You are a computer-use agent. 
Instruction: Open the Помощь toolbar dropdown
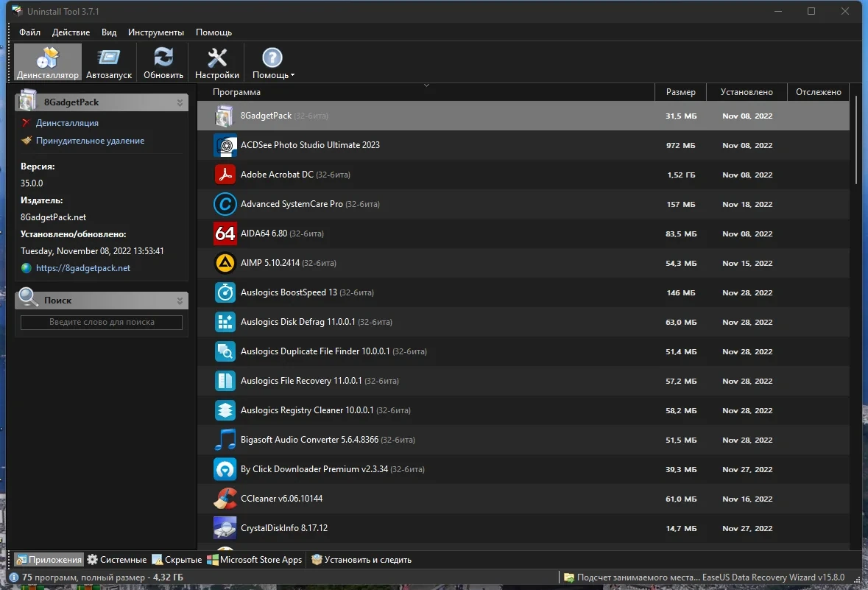273,63
